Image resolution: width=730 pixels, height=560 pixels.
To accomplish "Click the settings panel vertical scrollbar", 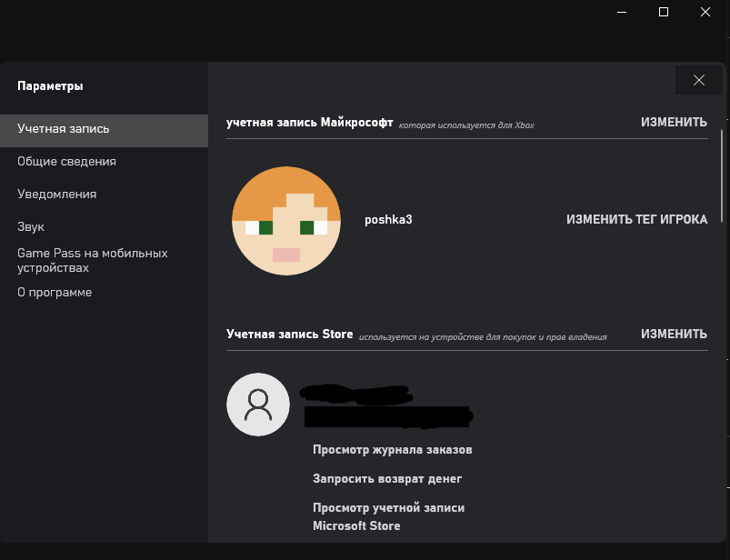I will pos(722,173).
